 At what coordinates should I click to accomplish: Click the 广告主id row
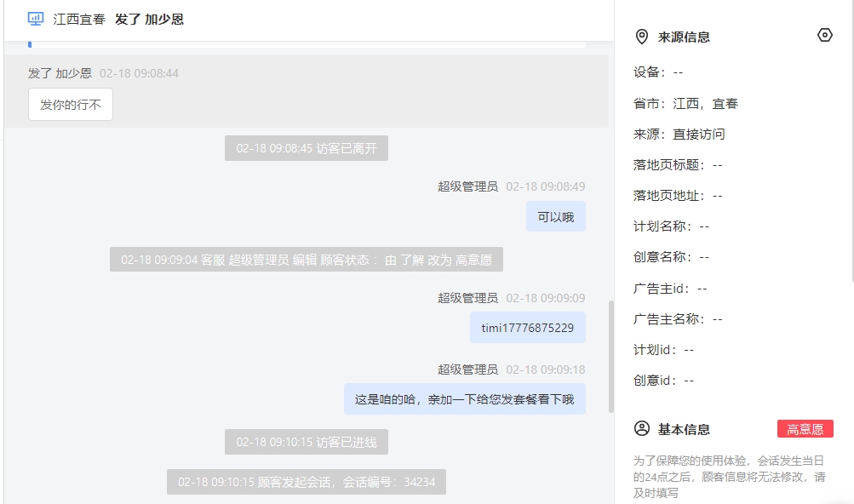pos(670,289)
